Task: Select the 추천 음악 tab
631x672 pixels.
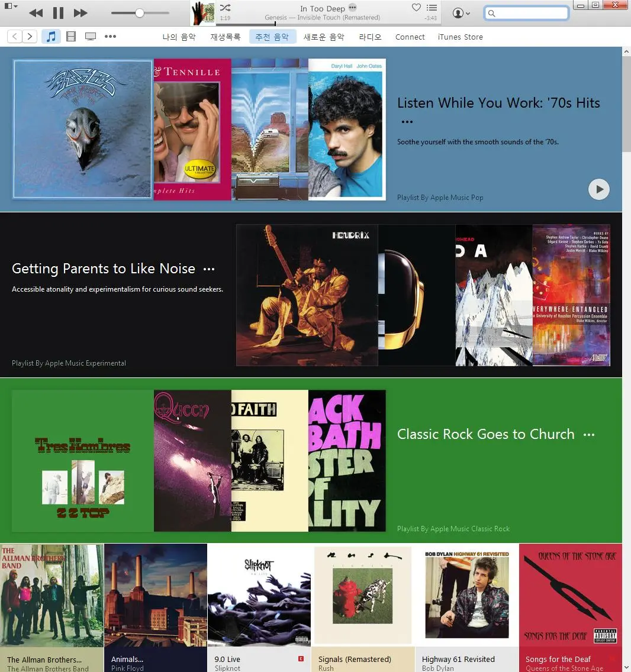Action: tap(272, 37)
